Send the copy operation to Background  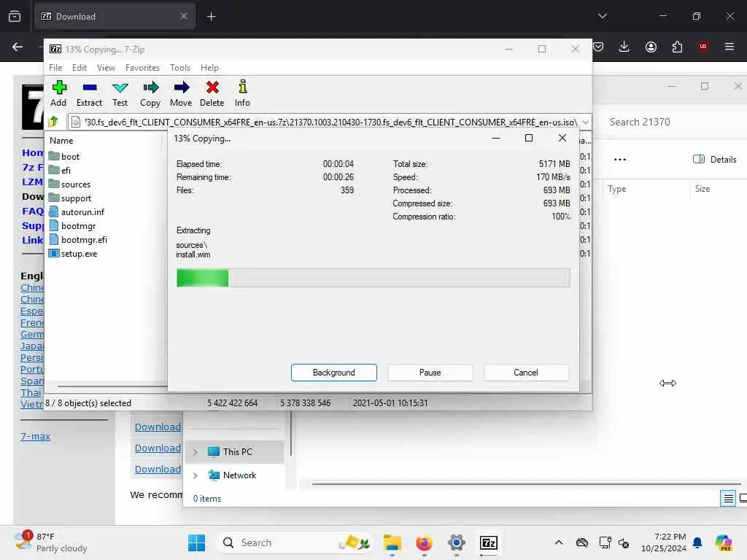click(x=334, y=373)
